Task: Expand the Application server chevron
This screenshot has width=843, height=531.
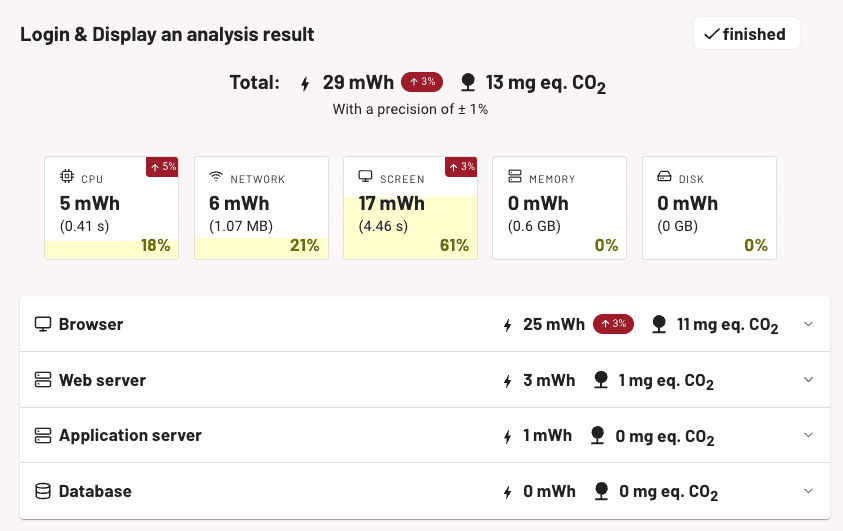Action: [x=809, y=435]
